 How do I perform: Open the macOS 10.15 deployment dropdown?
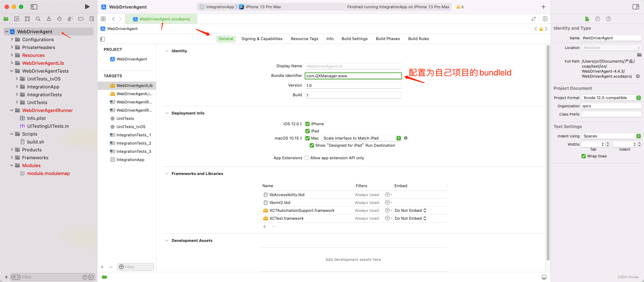tap(288, 138)
